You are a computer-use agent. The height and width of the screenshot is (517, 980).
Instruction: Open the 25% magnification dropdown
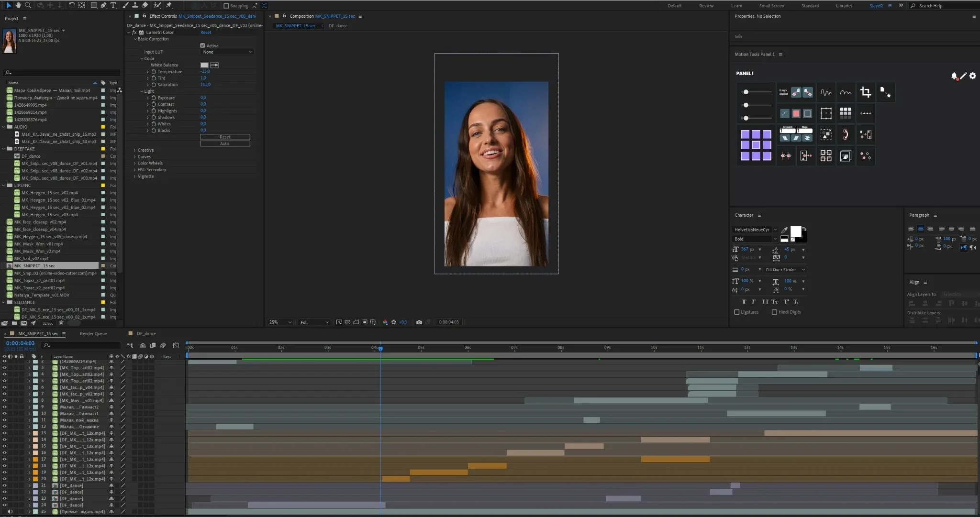(x=280, y=322)
